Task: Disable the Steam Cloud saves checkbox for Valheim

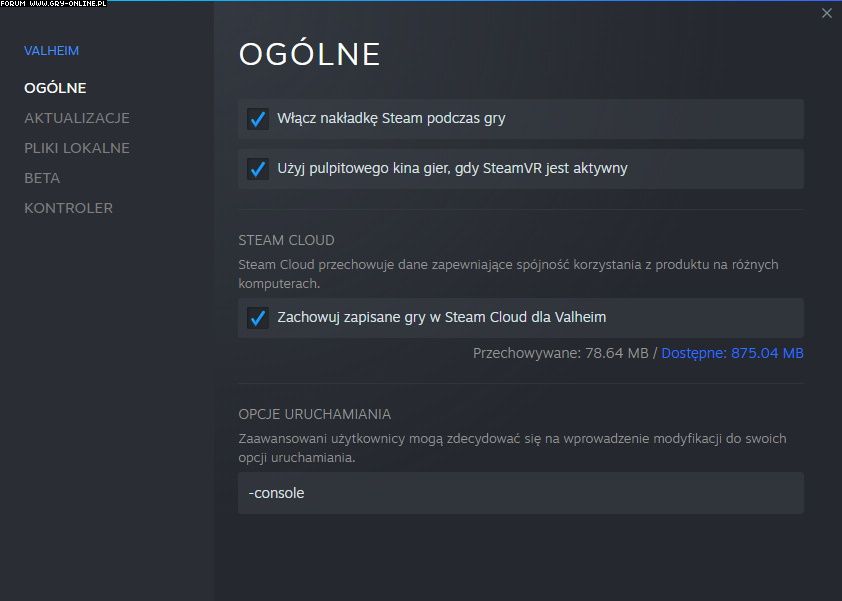Action: (258, 318)
